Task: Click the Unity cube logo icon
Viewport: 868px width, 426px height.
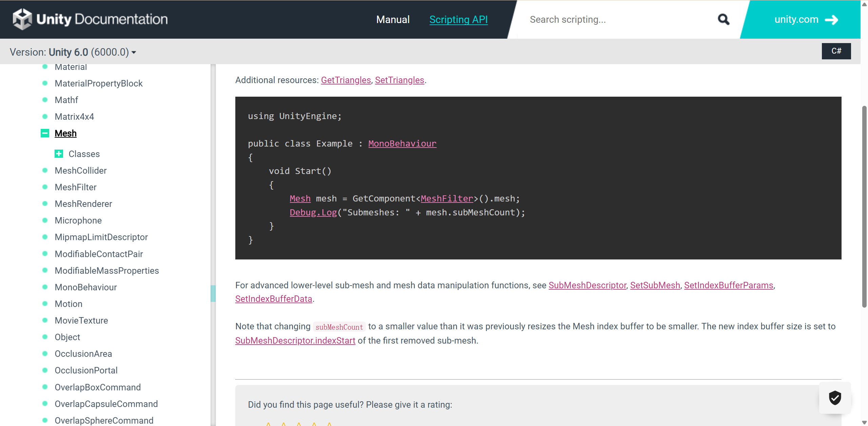Action: click(22, 19)
